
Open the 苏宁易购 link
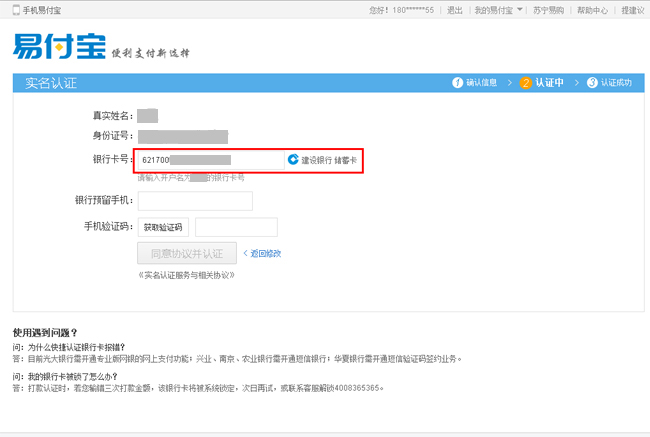tap(548, 10)
